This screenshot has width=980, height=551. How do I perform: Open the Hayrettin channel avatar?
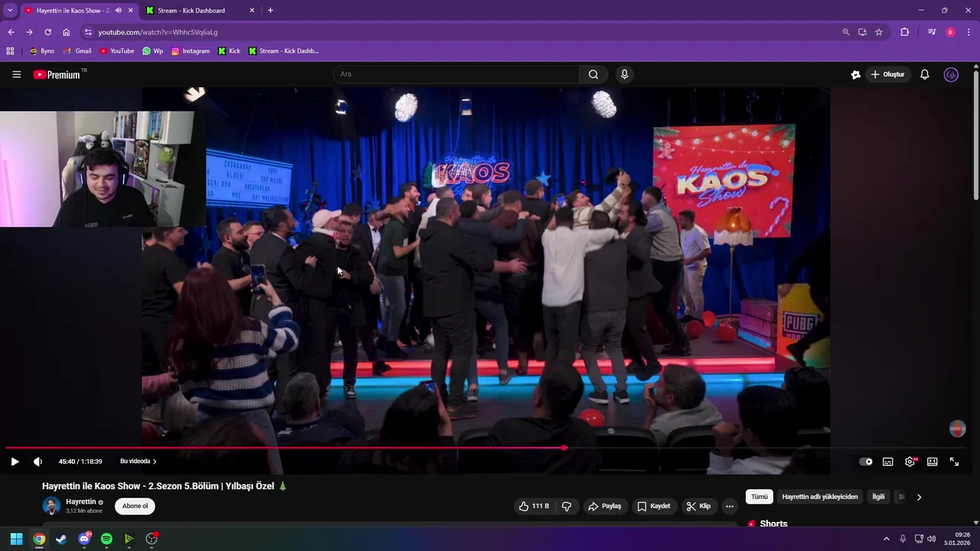[51, 506]
